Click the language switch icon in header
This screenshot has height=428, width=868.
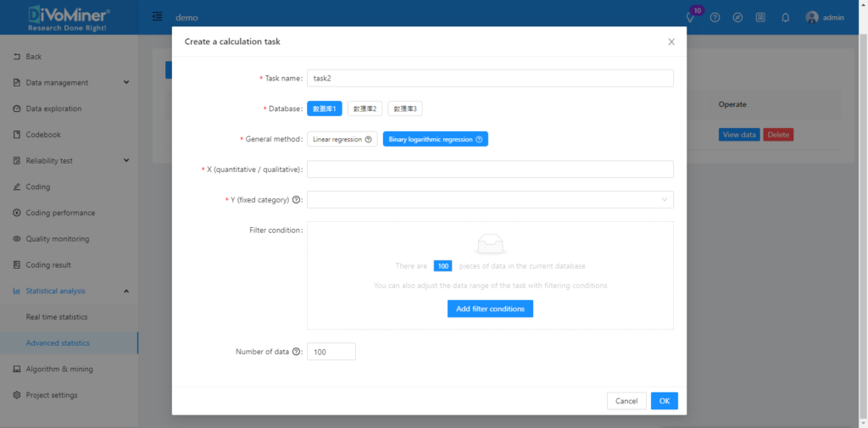[x=761, y=18]
